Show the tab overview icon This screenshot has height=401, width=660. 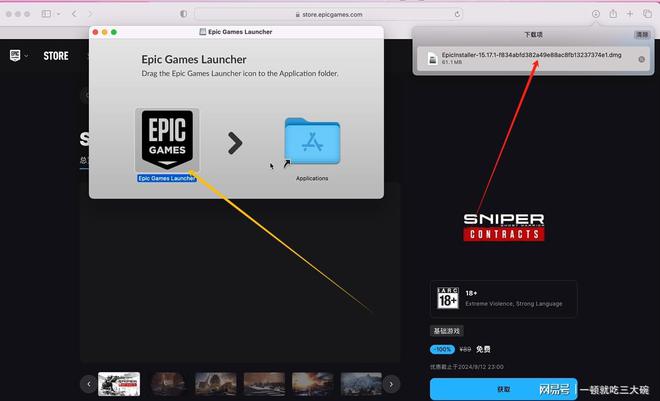pyautogui.click(x=647, y=14)
